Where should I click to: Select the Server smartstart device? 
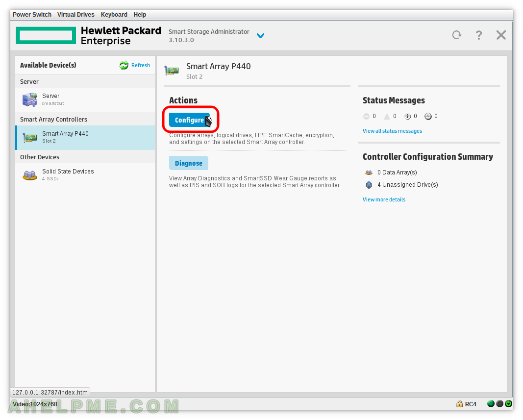tap(85, 99)
